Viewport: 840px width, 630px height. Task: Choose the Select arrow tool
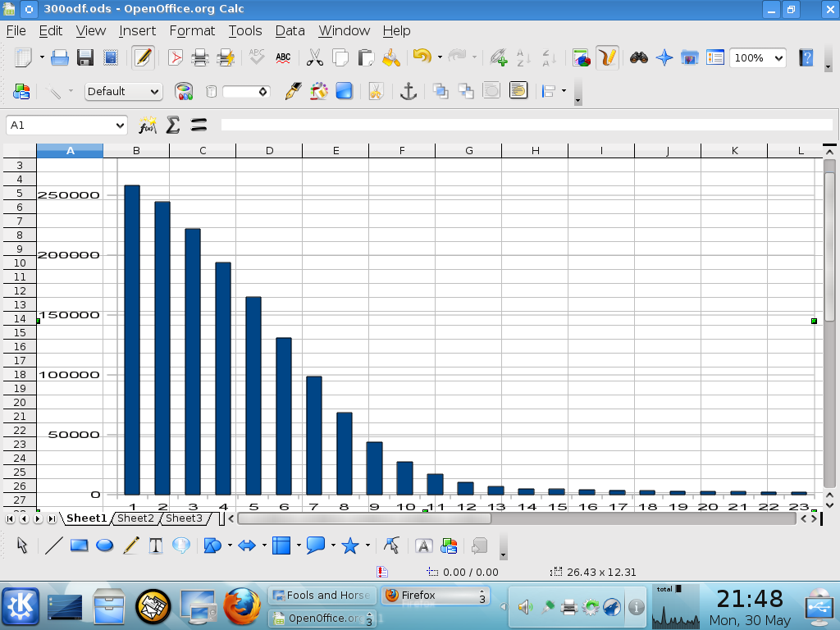tap(22, 546)
